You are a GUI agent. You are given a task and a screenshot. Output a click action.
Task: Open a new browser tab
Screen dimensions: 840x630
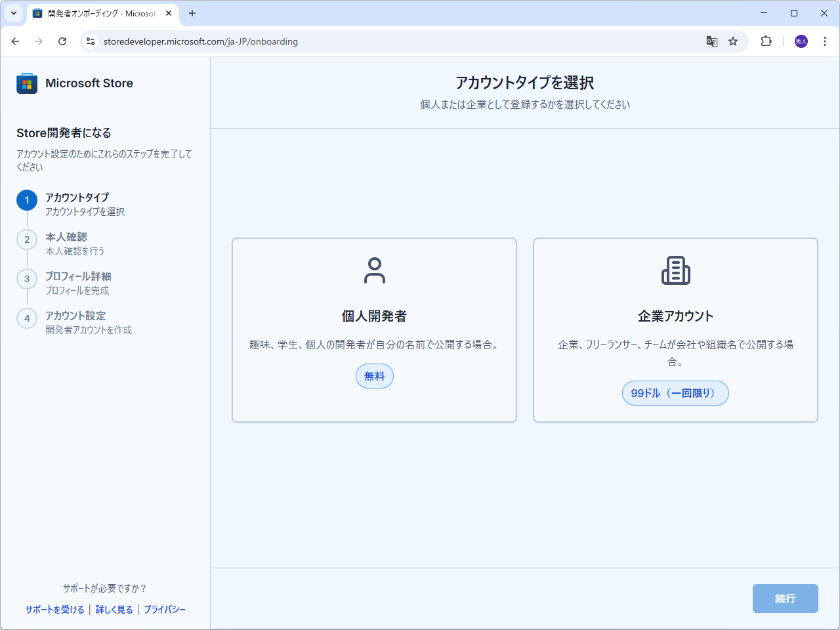pyautogui.click(x=192, y=13)
